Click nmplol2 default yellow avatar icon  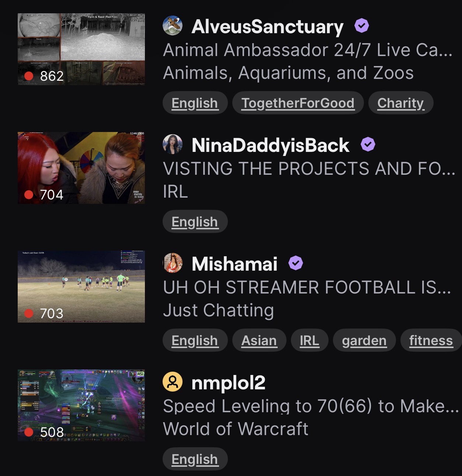pyautogui.click(x=173, y=382)
